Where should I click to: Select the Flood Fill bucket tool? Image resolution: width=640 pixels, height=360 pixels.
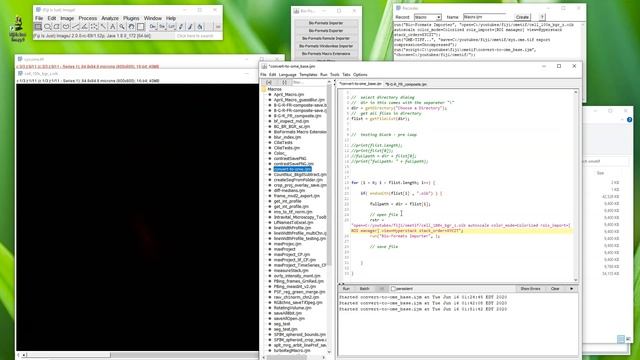point(200,27)
